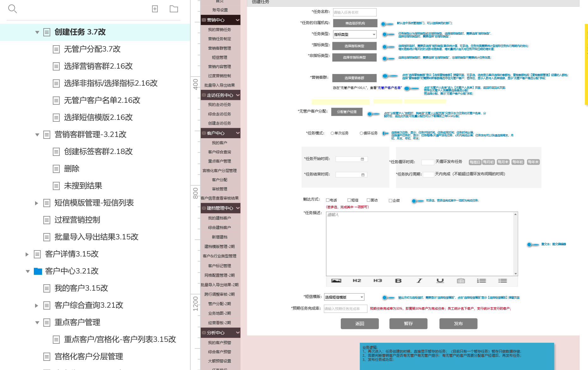Viewport: 588px width, 370px height.
Task: Click the add folder icon
Action: [174, 9]
